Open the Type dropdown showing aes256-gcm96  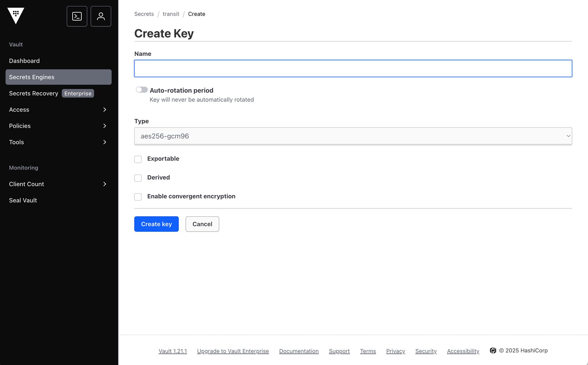pos(353,136)
